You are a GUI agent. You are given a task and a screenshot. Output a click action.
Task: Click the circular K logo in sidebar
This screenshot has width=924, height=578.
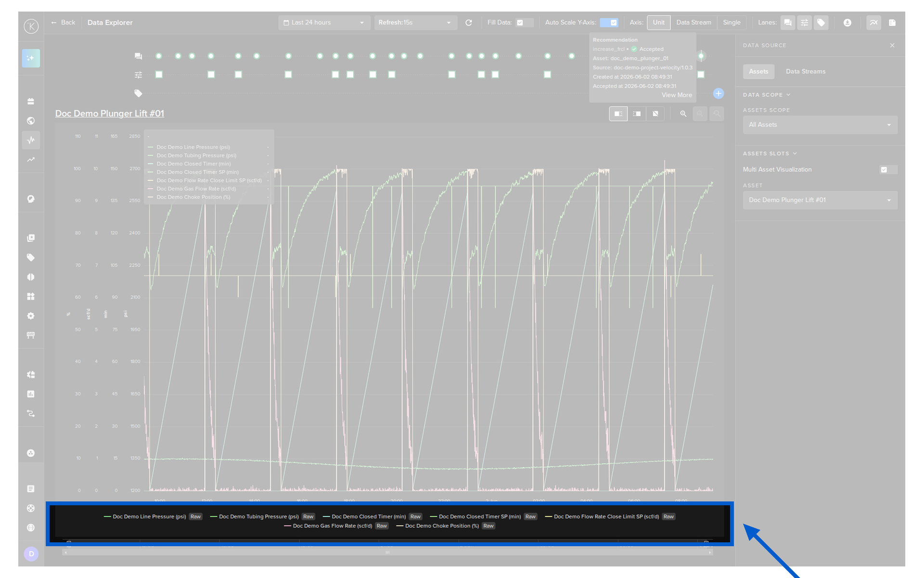pos(31,26)
